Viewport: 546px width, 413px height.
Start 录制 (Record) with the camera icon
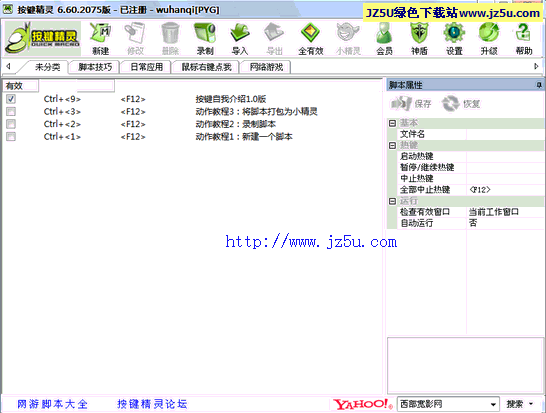point(205,38)
